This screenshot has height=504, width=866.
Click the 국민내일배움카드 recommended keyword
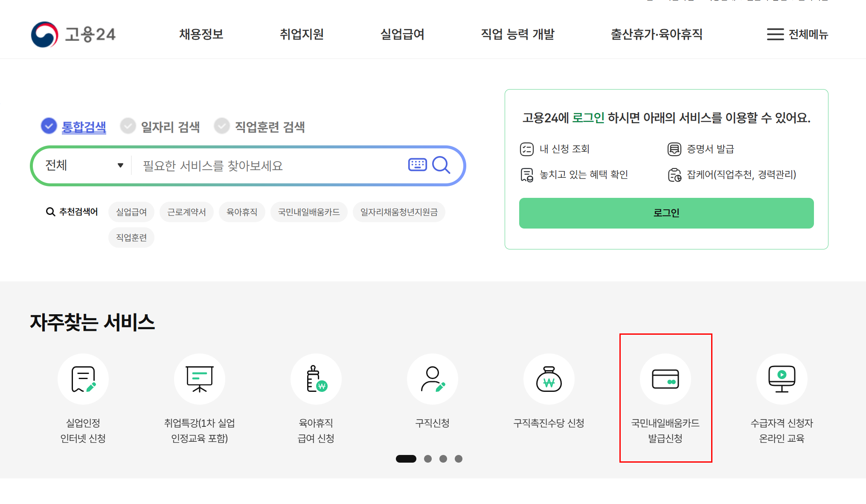(309, 212)
